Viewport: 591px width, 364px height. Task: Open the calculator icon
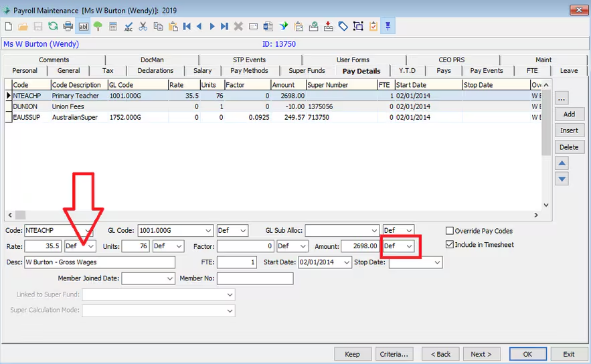(112, 26)
